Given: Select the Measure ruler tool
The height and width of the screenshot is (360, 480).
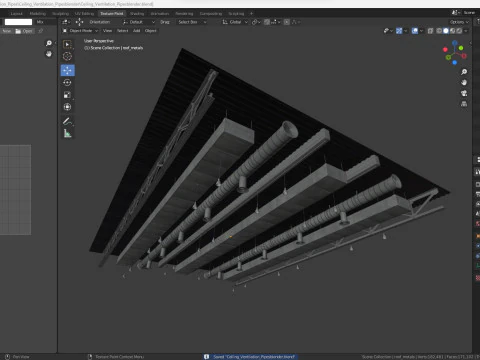Looking at the screenshot, I should coord(68,133).
